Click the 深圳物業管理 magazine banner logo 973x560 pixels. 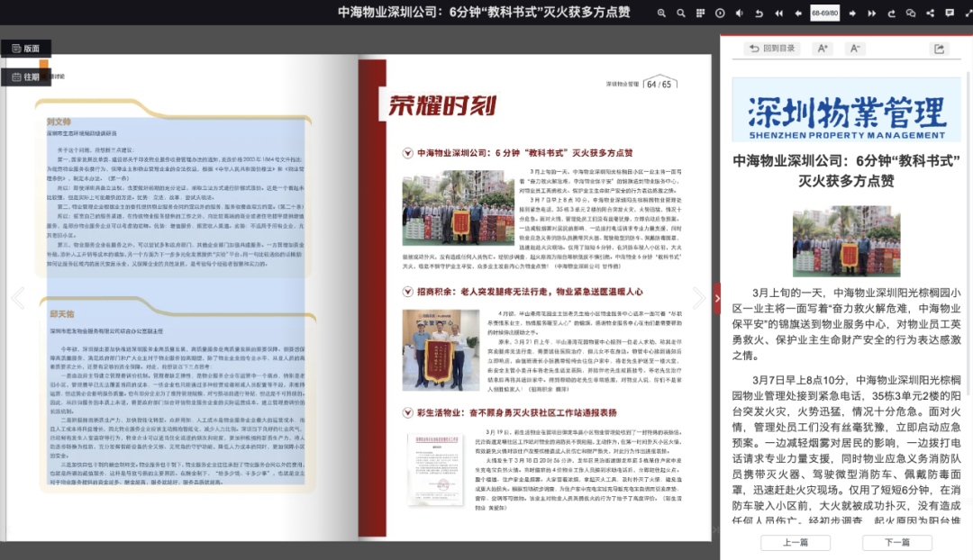[846, 110]
